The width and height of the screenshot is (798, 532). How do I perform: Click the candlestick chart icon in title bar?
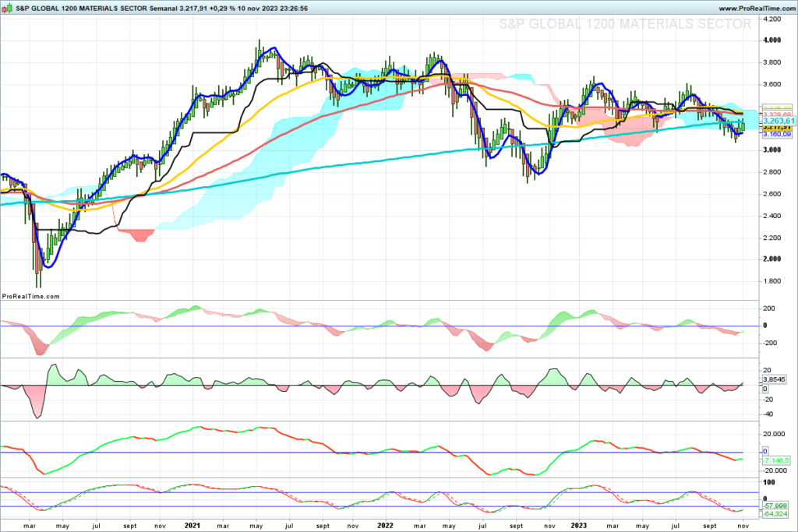point(7,8)
